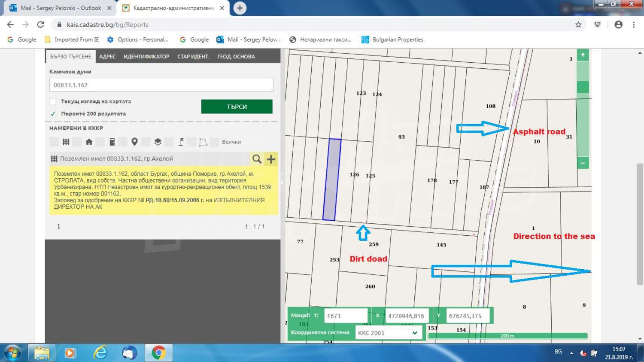Click the plus icon on result row
The width and height of the screenshot is (644, 362).
click(x=271, y=159)
